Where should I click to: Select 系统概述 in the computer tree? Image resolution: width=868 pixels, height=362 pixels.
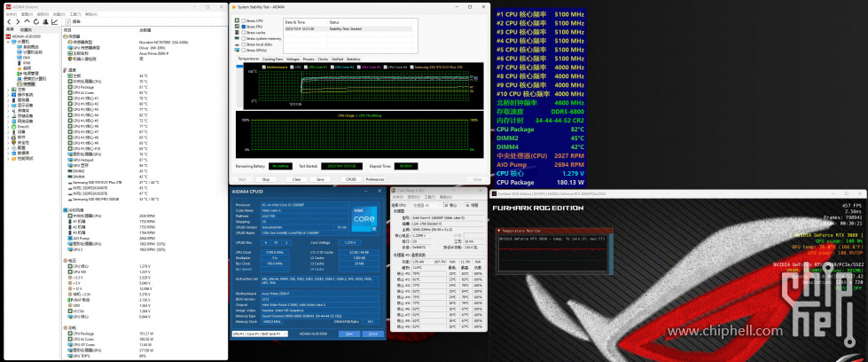click(x=27, y=46)
